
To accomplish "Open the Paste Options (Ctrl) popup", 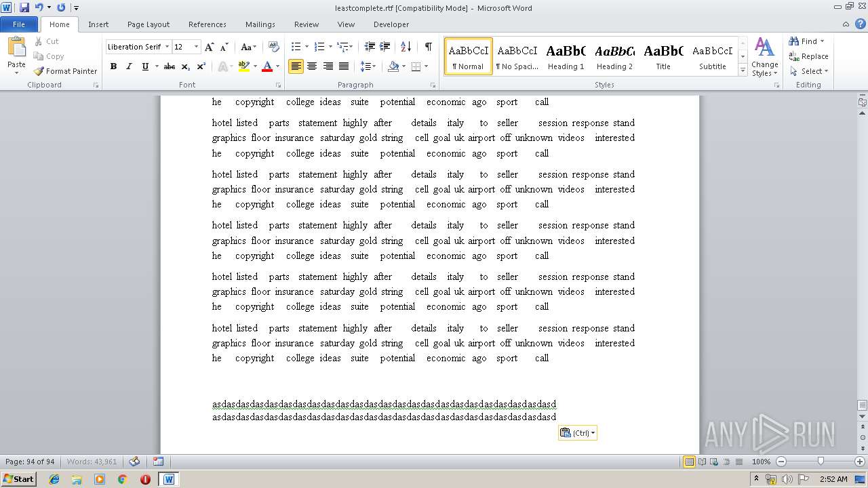I will pos(578,433).
